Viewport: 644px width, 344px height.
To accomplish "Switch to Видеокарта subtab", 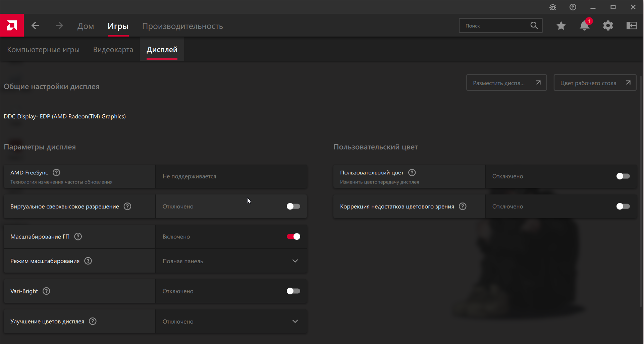I will pyautogui.click(x=113, y=50).
